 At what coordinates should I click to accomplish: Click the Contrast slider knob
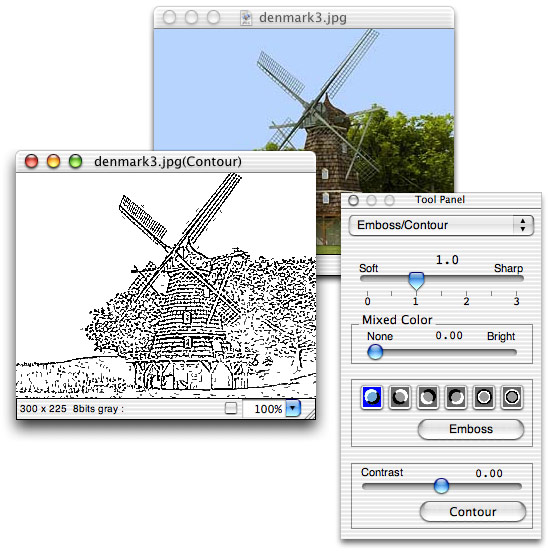coord(441,486)
